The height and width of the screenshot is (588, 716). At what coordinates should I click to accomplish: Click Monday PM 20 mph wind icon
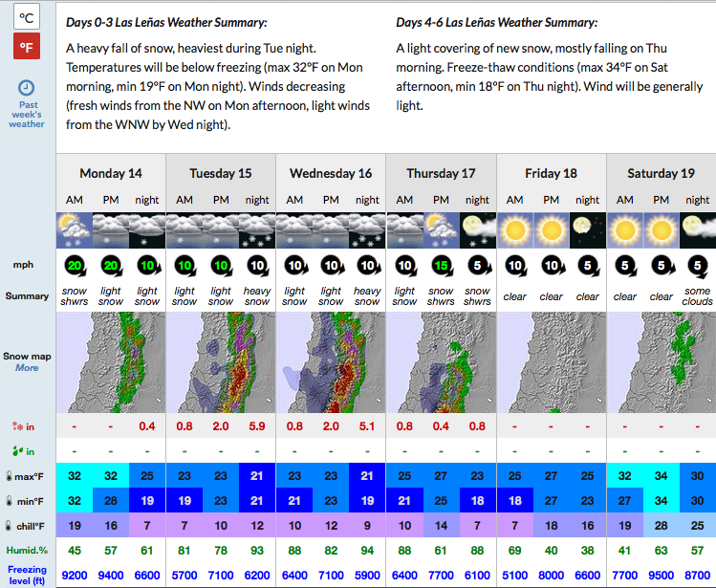pos(112,266)
